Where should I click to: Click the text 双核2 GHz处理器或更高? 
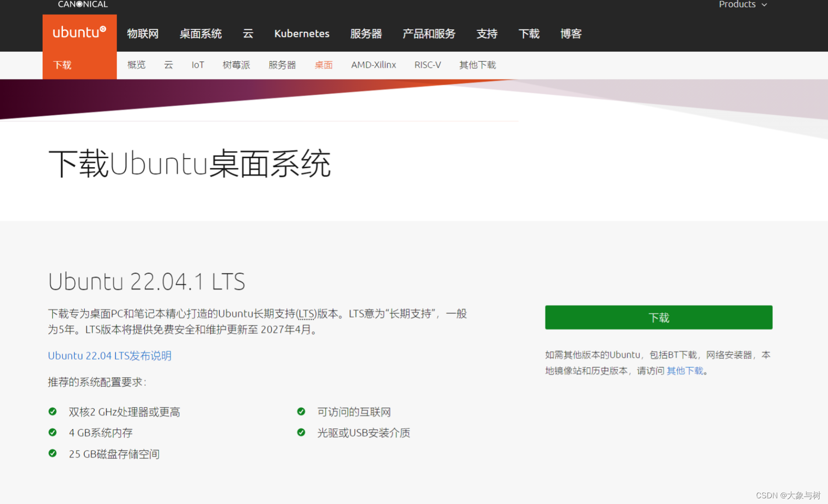pos(124,412)
